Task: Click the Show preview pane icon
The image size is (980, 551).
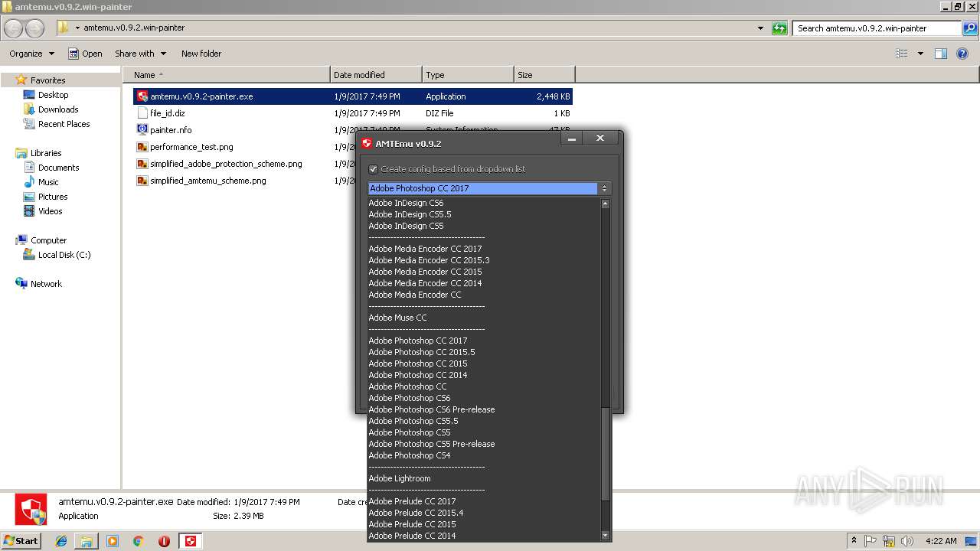Action: [941, 54]
